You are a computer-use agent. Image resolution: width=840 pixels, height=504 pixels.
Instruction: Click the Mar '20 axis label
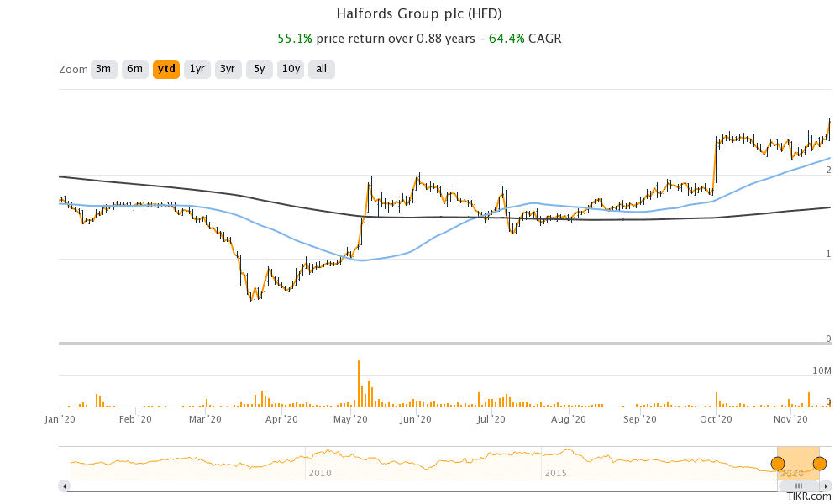(205, 419)
